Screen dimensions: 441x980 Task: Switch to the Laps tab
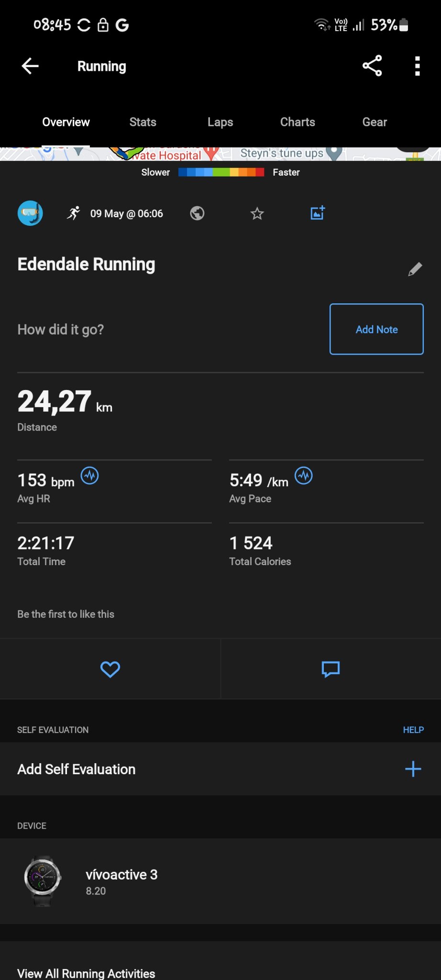point(220,122)
